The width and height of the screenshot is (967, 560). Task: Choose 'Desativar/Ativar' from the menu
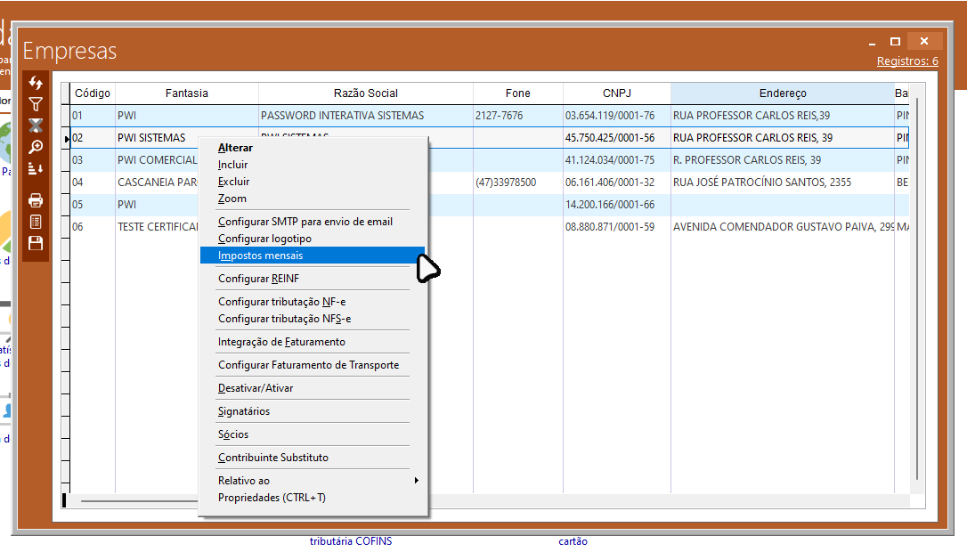pos(256,388)
